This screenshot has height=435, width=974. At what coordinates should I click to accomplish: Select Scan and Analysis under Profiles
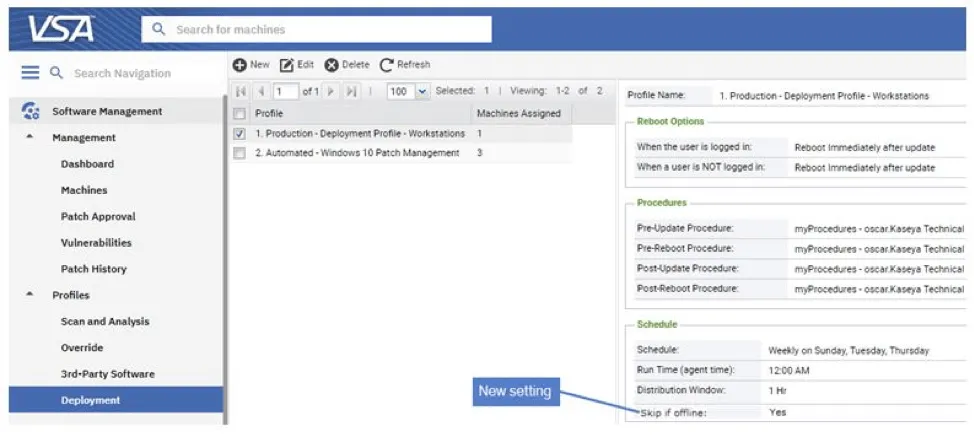(x=105, y=321)
